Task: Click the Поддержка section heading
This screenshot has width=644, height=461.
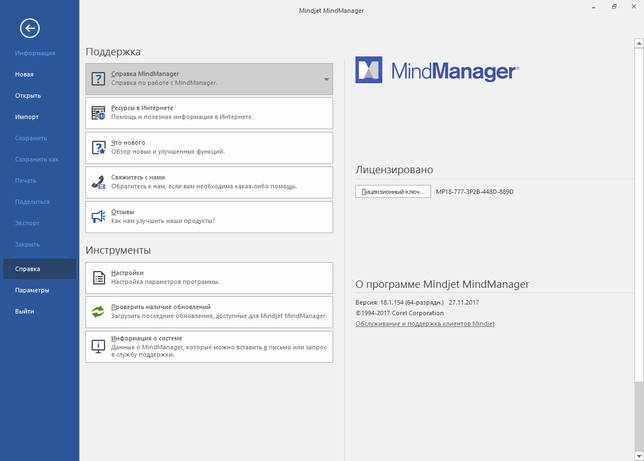Action: 113,52
